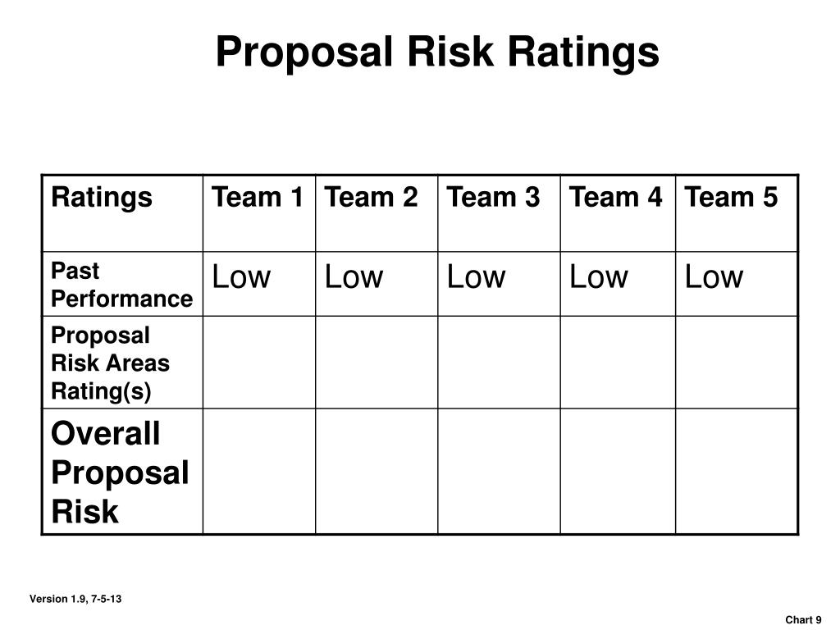
Task: Click Team 1's Low past performance cell
Action: coord(259,284)
